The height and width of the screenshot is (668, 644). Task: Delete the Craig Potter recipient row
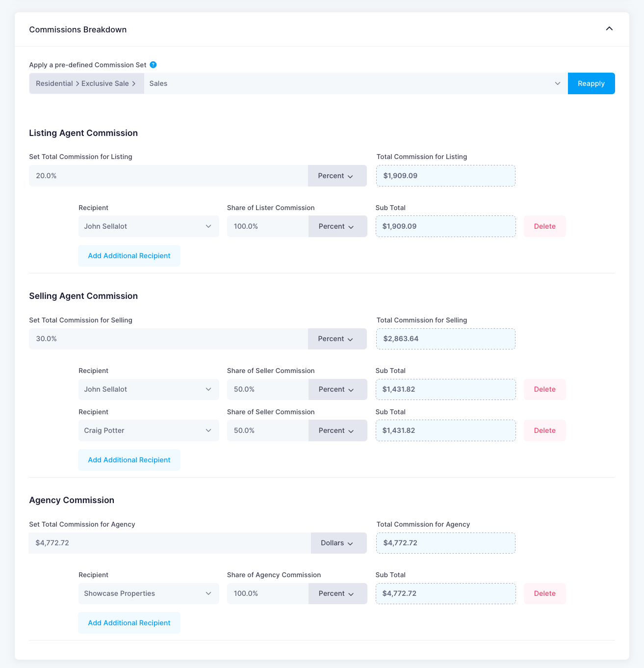(544, 430)
